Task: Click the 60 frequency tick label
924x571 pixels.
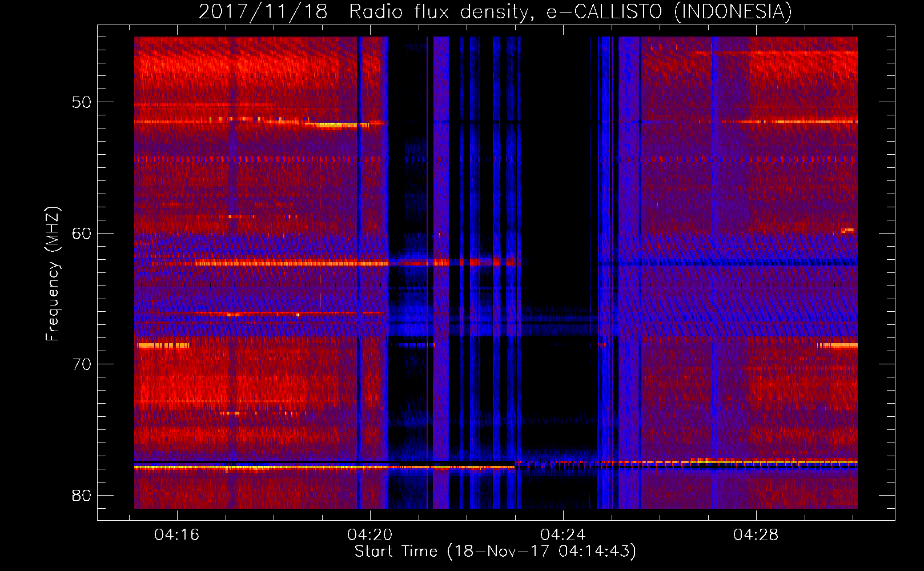Action: [x=82, y=234]
